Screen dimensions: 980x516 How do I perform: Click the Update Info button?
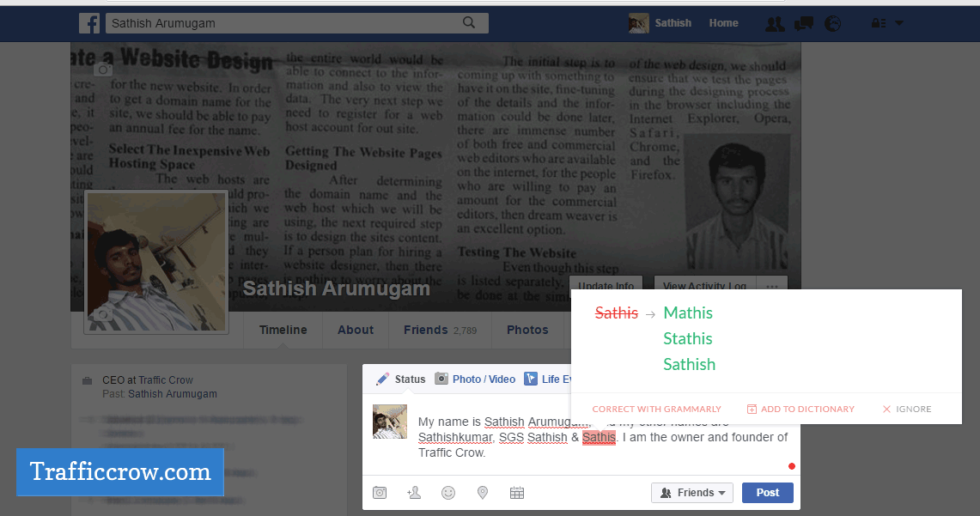pos(606,283)
